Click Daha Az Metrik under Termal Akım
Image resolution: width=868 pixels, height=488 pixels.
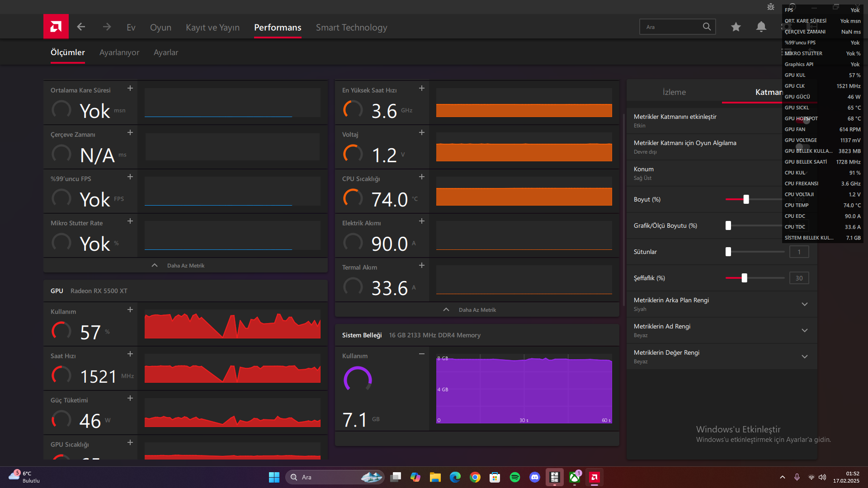pos(477,310)
